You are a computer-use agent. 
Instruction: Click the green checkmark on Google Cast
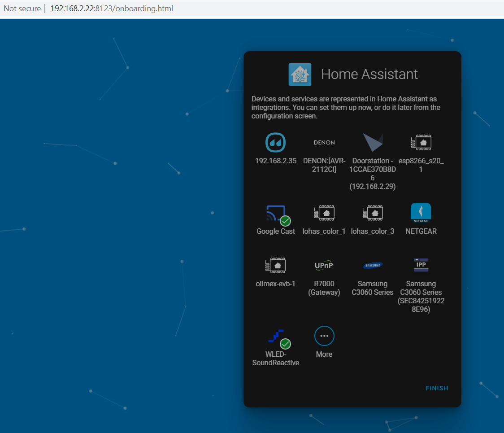click(284, 220)
